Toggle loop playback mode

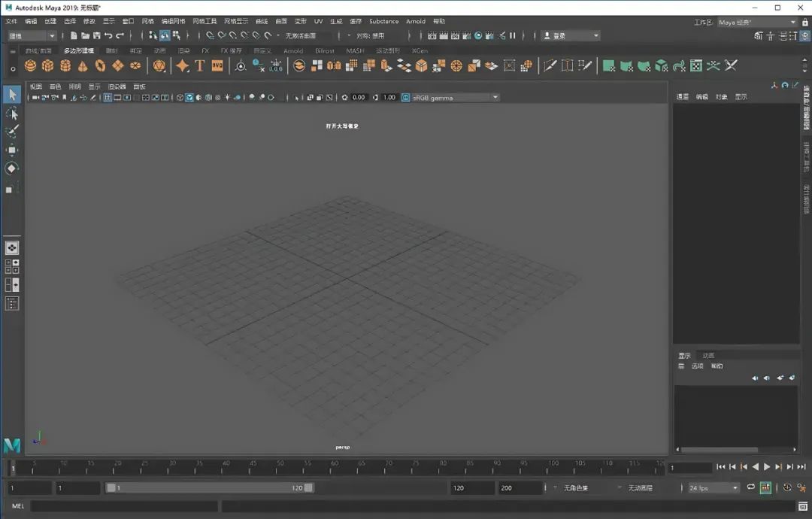click(x=750, y=487)
